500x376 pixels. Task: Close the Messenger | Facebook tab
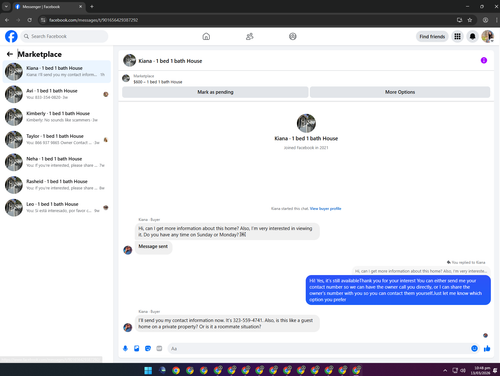pyautogui.click(x=80, y=7)
